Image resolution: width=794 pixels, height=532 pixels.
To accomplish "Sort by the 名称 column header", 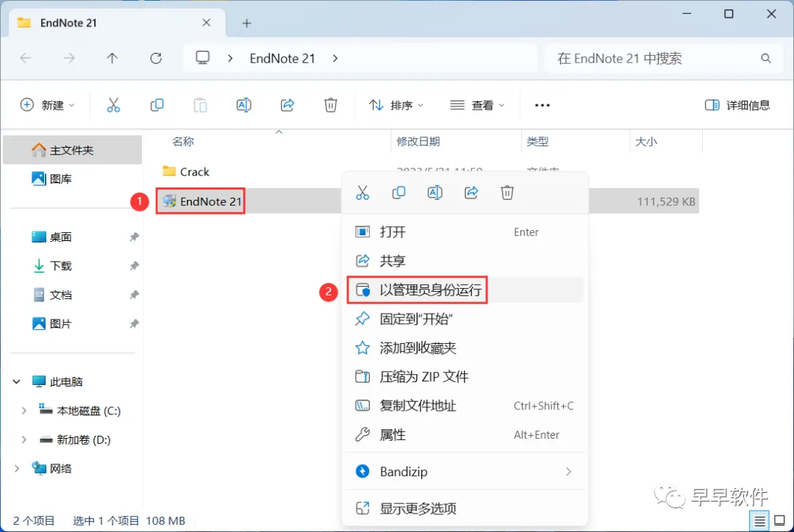I will coord(183,142).
